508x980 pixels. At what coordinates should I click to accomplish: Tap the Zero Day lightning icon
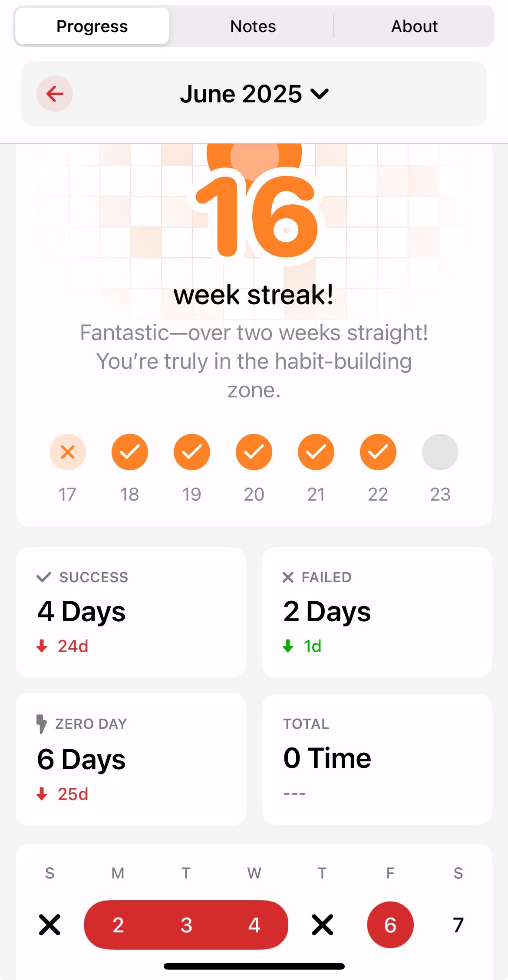(x=41, y=724)
